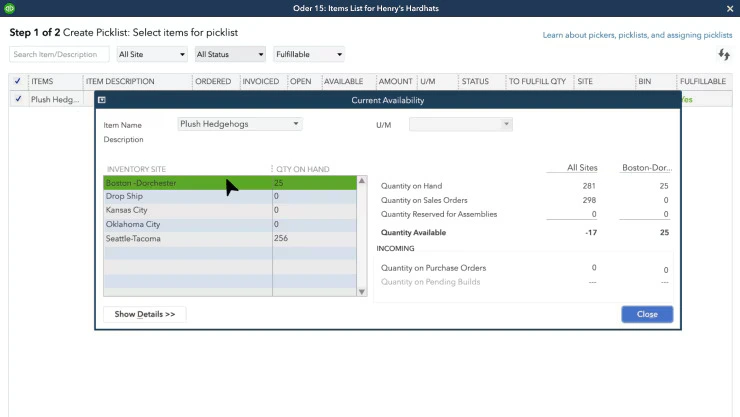Image resolution: width=740 pixels, height=417 pixels.
Task: Click the Quantity on Hand 281 value
Action: pos(589,186)
